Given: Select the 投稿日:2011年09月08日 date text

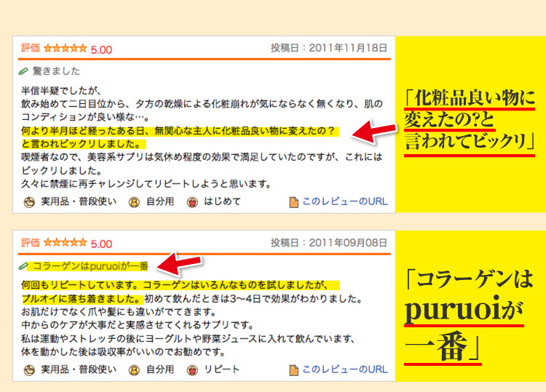Looking at the screenshot, I should coord(328,243).
